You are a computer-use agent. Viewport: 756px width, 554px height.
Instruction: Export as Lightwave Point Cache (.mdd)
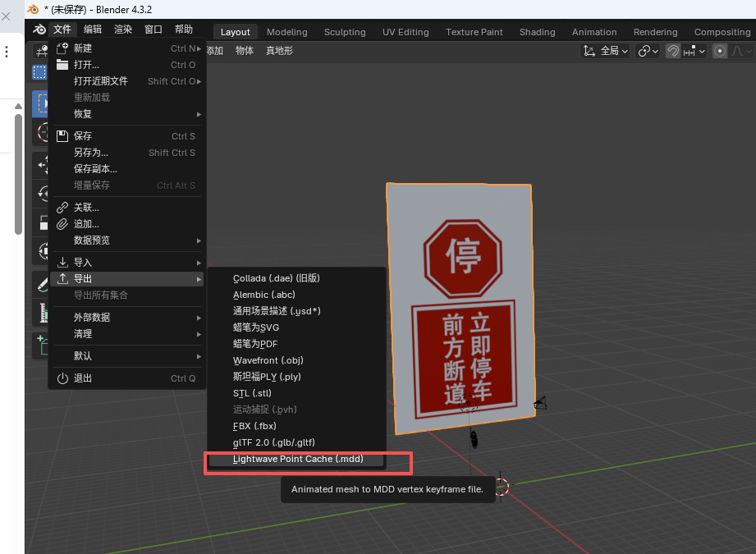pos(298,459)
